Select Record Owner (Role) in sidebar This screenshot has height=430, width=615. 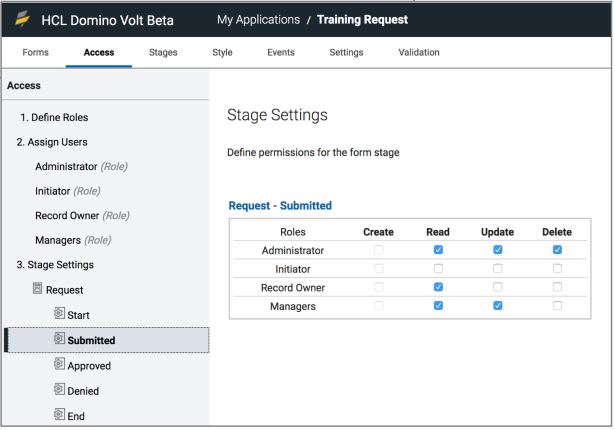82,216
